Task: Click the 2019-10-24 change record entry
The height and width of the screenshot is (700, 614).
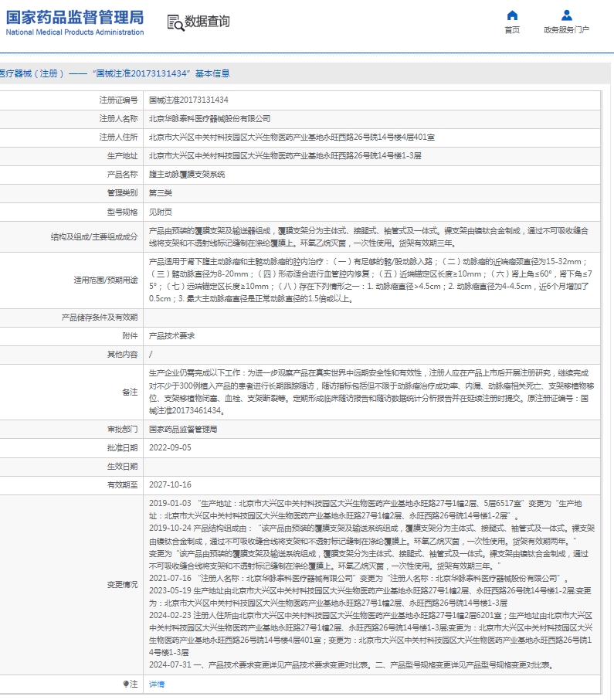Action: (371, 547)
